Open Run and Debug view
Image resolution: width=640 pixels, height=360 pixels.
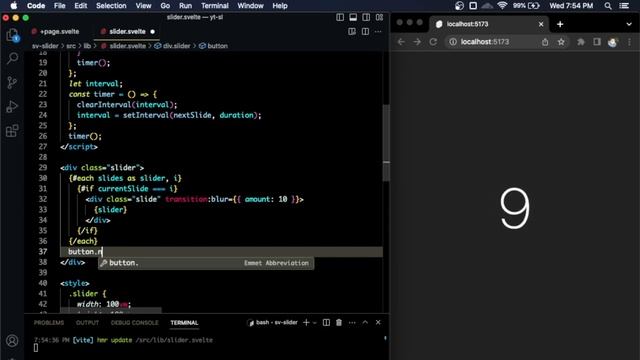(x=12, y=107)
